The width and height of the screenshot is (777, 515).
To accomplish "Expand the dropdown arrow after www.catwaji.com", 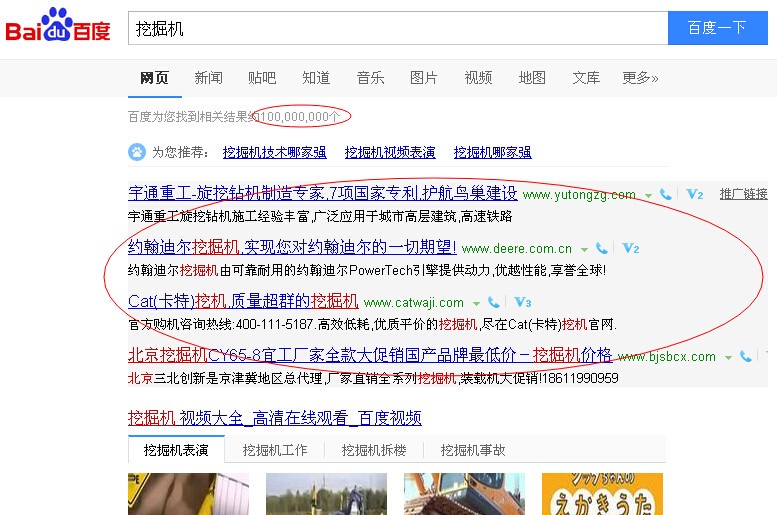I will coord(477,303).
